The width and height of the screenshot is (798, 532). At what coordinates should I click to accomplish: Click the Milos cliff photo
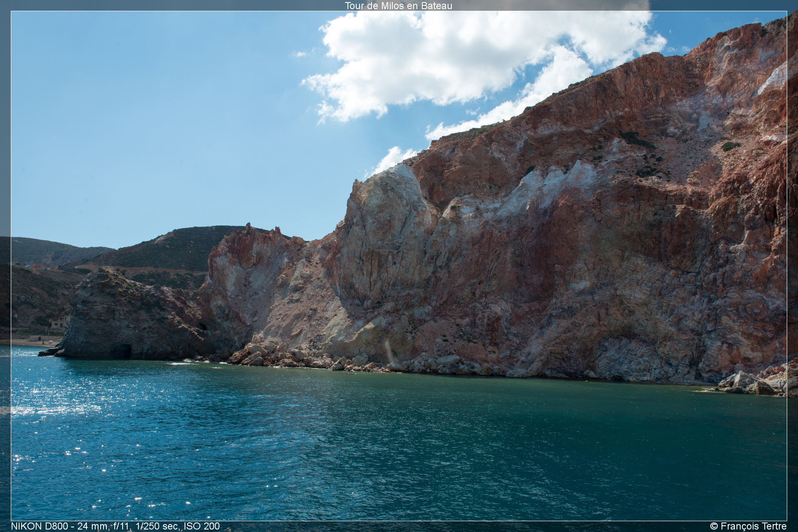[x=399, y=266]
